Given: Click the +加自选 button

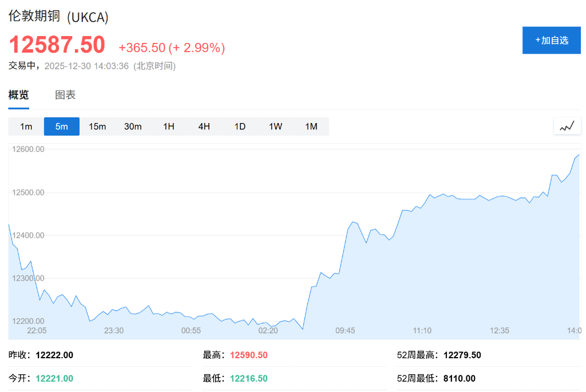Looking at the screenshot, I should [x=551, y=40].
